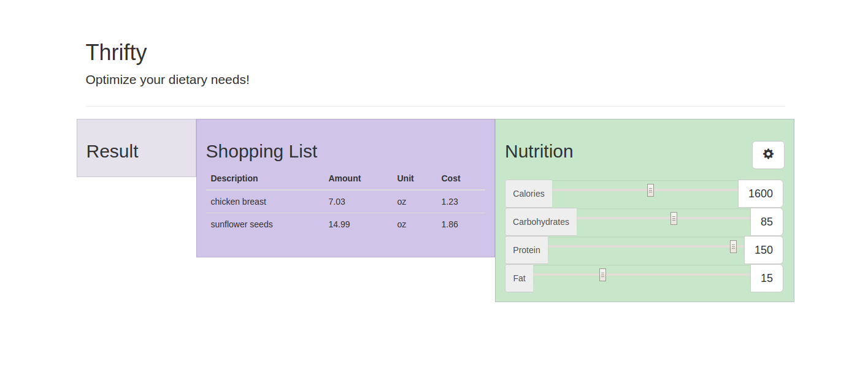Viewport: 868px width, 383px height.
Task: Click the Cost column header
Action: (450, 178)
